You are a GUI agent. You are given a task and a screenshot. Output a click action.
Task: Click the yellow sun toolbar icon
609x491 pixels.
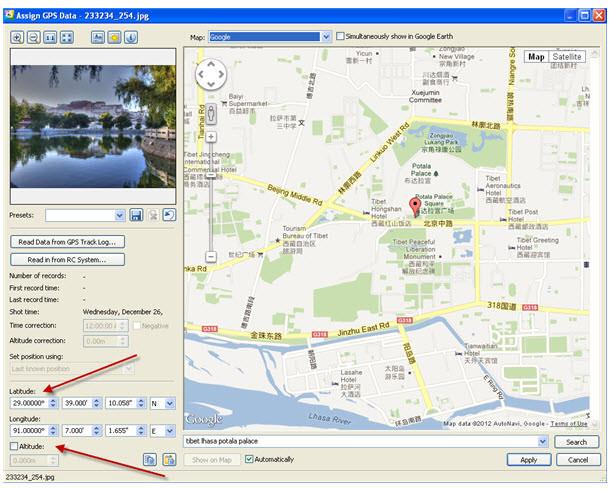115,37
